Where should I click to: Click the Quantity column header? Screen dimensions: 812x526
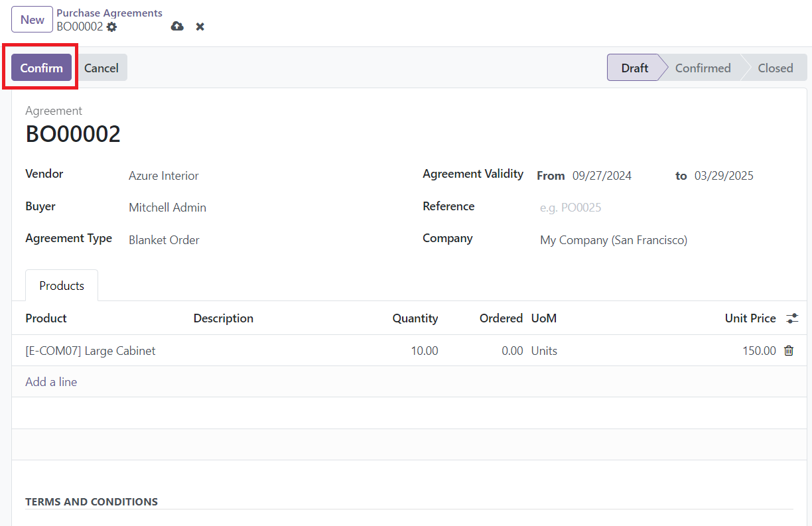[415, 318]
